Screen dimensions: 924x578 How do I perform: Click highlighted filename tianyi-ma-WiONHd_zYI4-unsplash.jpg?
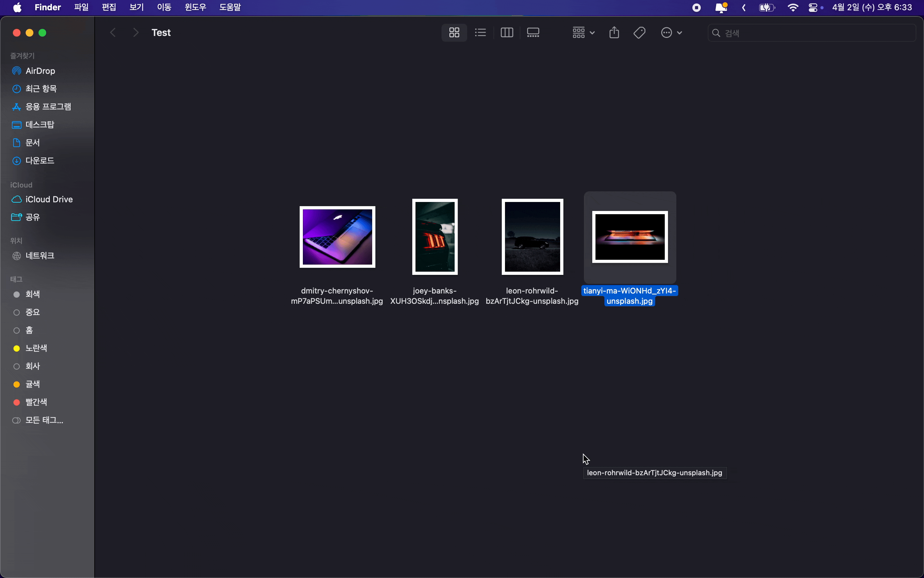[629, 296]
